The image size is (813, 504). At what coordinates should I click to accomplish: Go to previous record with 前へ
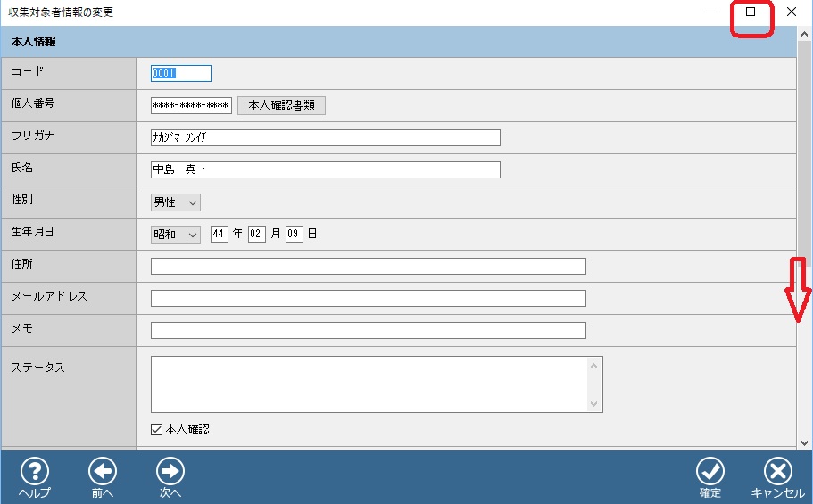click(x=103, y=473)
